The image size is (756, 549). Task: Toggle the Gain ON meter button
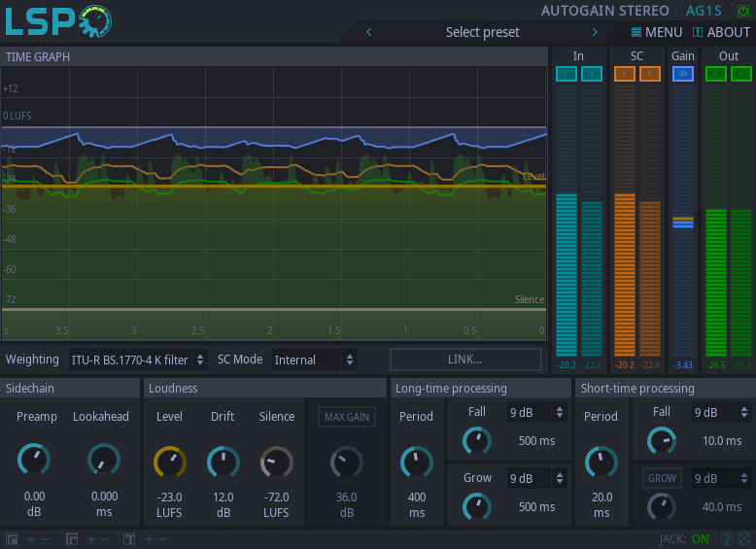pyautogui.click(x=683, y=74)
